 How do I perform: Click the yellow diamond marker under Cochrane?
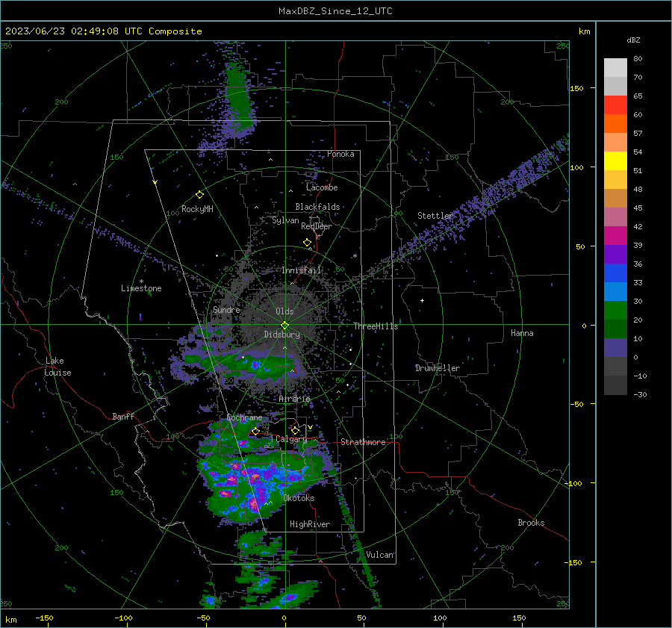point(255,431)
